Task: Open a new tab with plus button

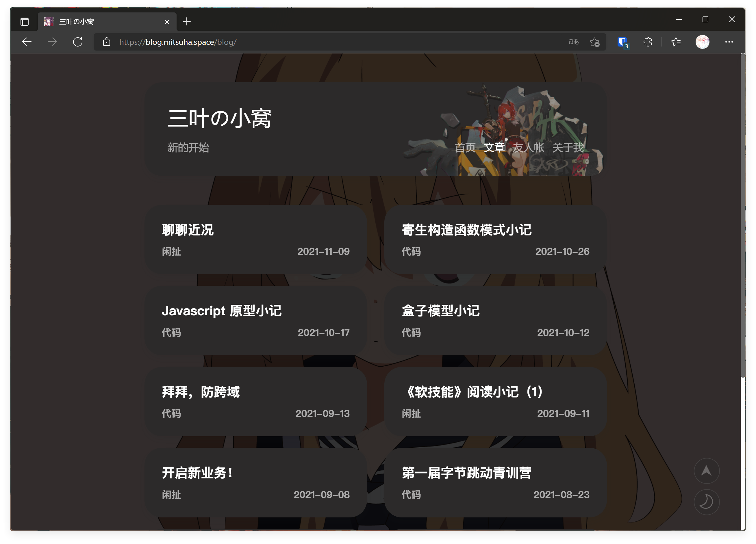Action: click(187, 22)
